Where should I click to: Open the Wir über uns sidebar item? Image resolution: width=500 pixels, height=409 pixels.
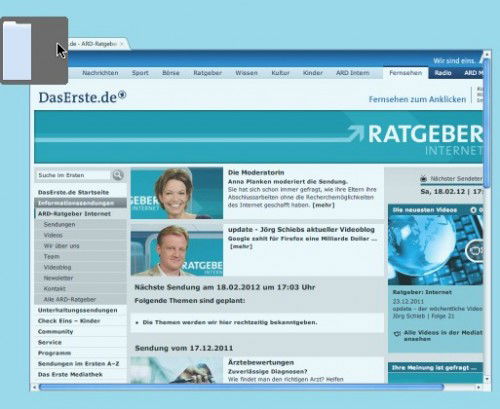(61, 246)
